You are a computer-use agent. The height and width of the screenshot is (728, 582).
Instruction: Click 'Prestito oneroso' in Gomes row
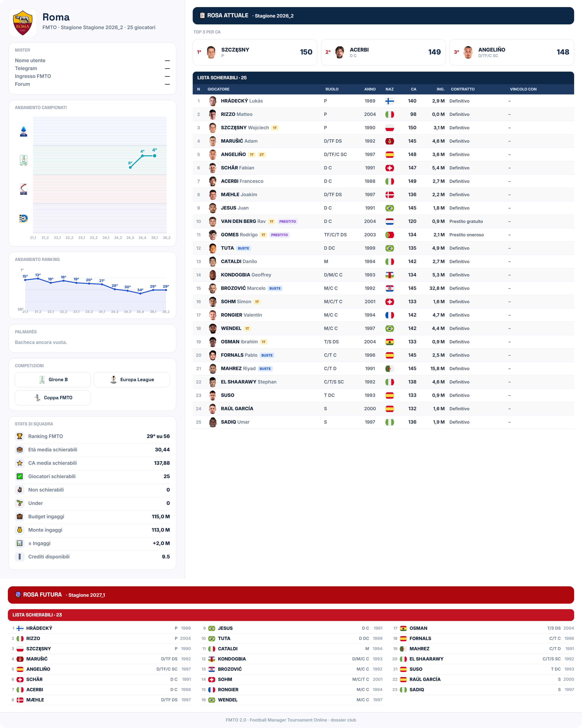[466, 235]
